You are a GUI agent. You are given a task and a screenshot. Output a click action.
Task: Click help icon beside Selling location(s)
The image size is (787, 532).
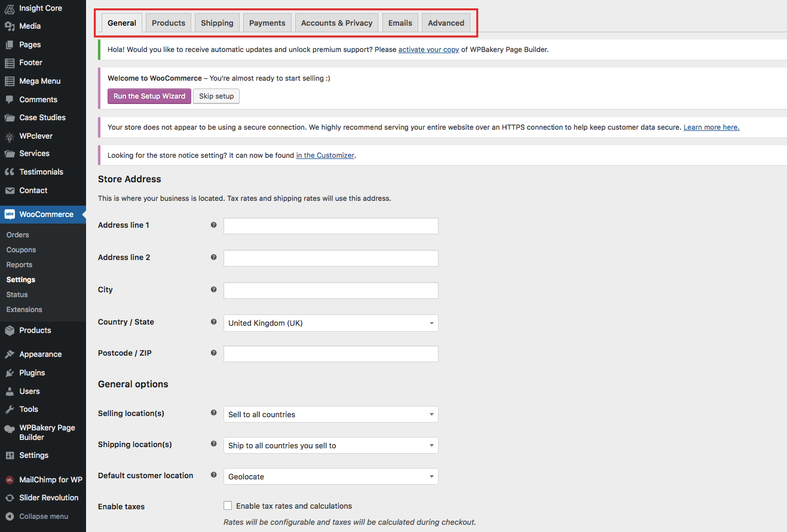pyautogui.click(x=213, y=413)
